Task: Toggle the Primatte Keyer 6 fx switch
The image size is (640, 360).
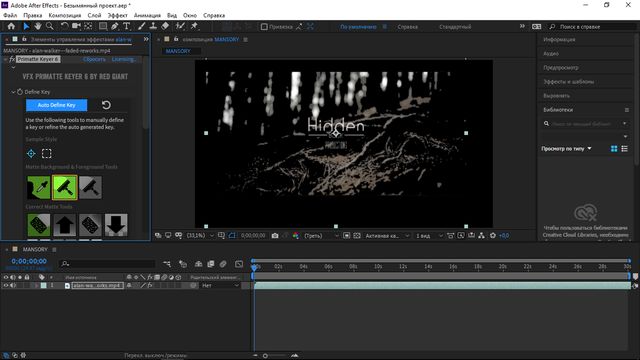Action: pyautogui.click(x=12, y=59)
